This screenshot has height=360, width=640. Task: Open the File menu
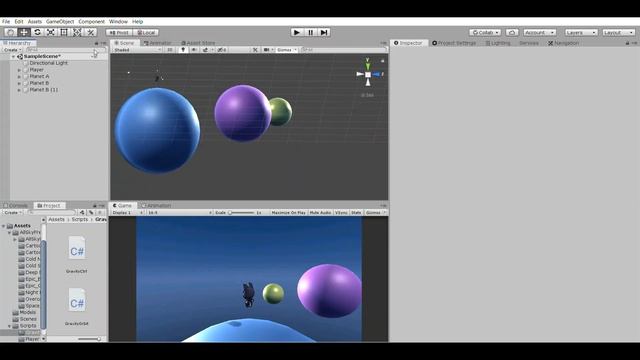pyautogui.click(x=6, y=21)
